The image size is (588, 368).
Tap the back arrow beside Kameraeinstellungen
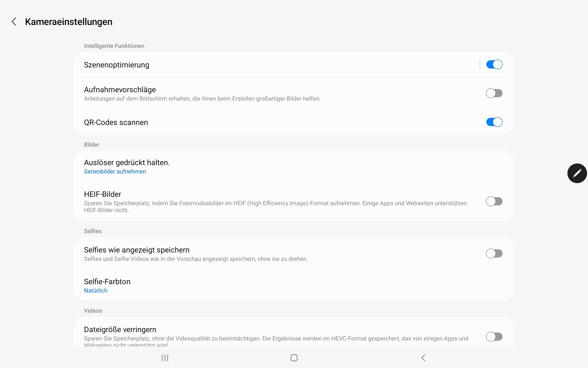point(14,21)
